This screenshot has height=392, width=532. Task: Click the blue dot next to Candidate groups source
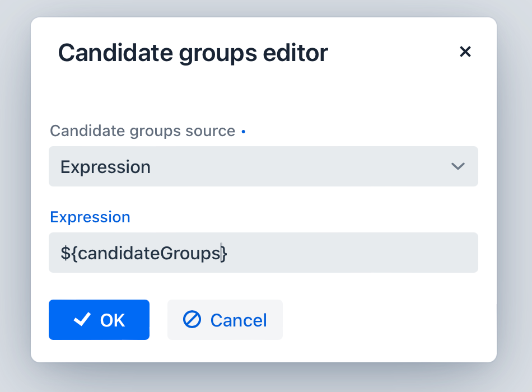point(244,130)
